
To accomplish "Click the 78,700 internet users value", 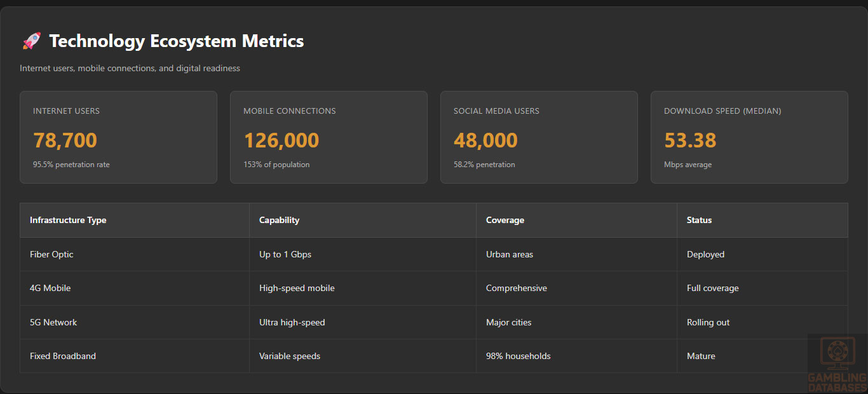I will (65, 140).
